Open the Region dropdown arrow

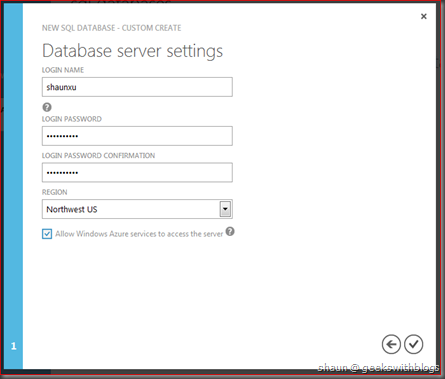point(225,209)
